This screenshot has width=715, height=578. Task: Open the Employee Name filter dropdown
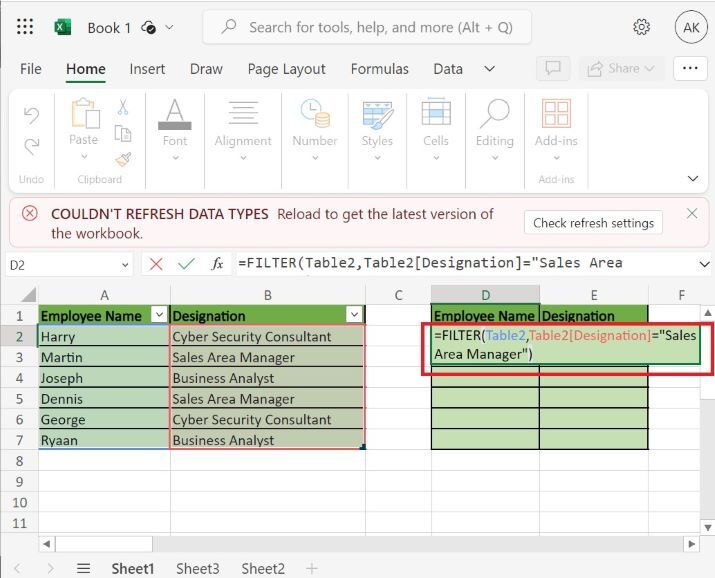pyautogui.click(x=157, y=315)
